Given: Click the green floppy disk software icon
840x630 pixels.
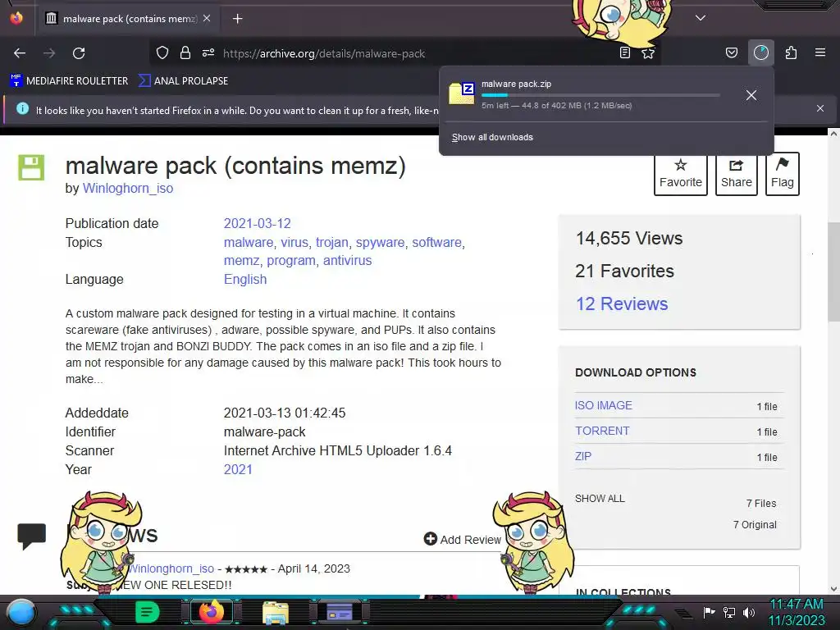Looking at the screenshot, I should click(x=31, y=167).
